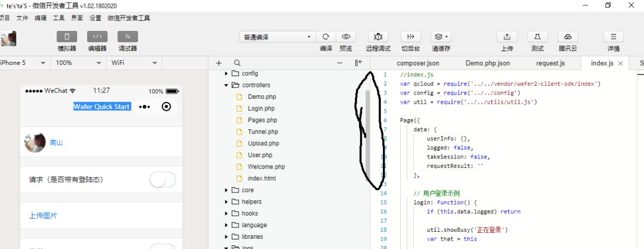
Task: Open the file tree more options ellipsis
Action: tap(340, 63)
